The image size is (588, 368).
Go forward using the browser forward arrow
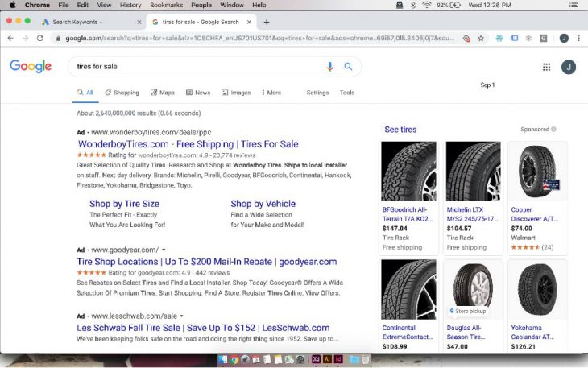(25, 38)
